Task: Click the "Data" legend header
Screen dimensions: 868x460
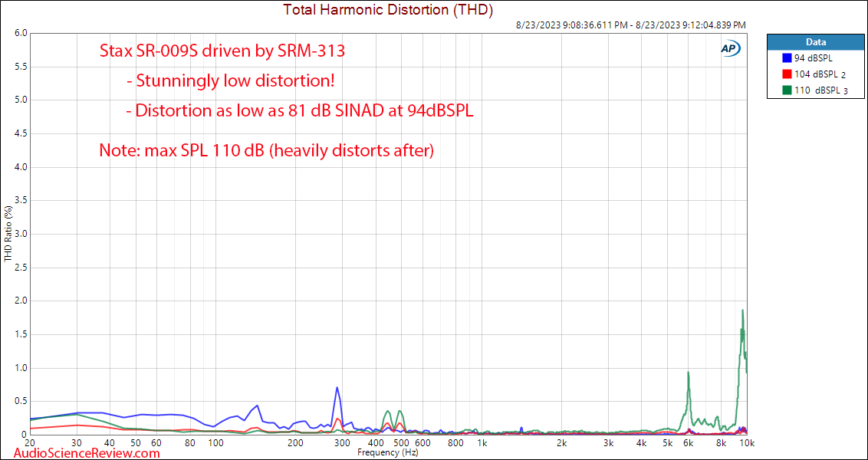Action: click(x=816, y=41)
